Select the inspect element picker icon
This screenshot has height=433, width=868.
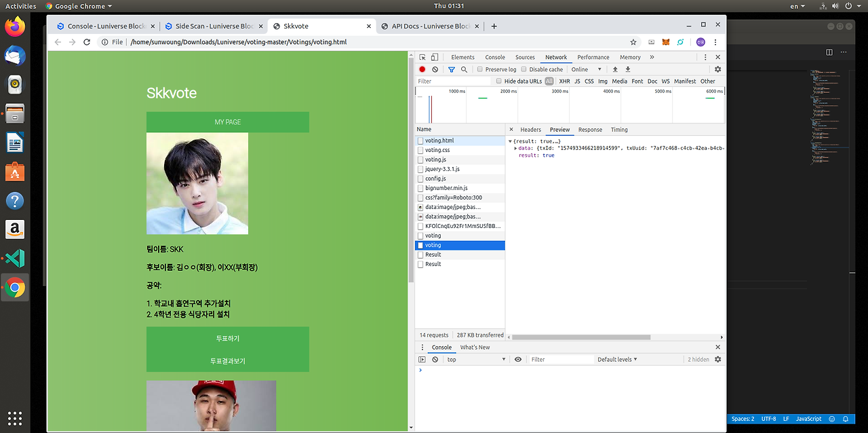pyautogui.click(x=422, y=58)
